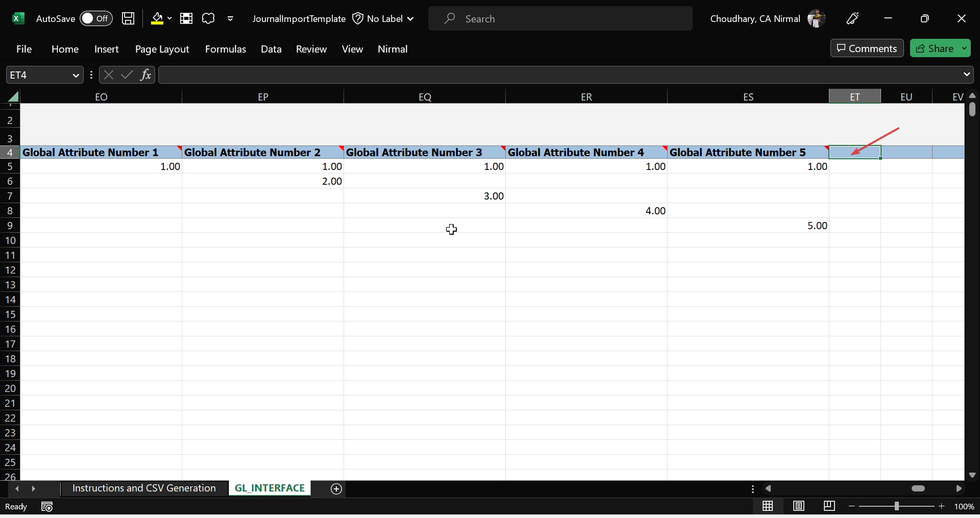Click the sensitivity label shield icon

pyautogui.click(x=358, y=18)
